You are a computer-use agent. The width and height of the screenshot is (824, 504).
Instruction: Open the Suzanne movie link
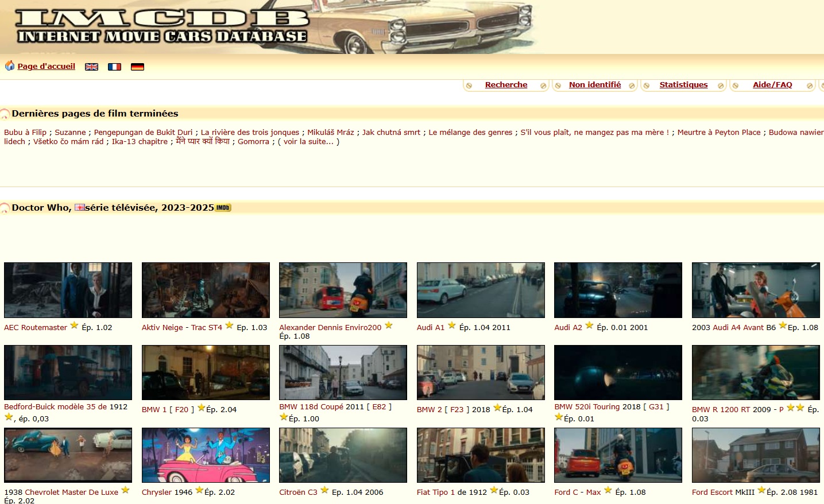coord(70,133)
